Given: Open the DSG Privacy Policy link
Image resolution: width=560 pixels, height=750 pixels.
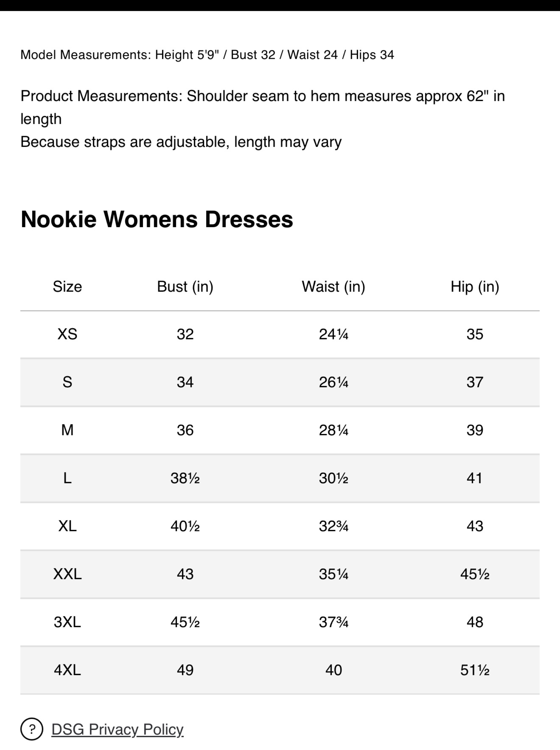Looking at the screenshot, I should (117, 729).
